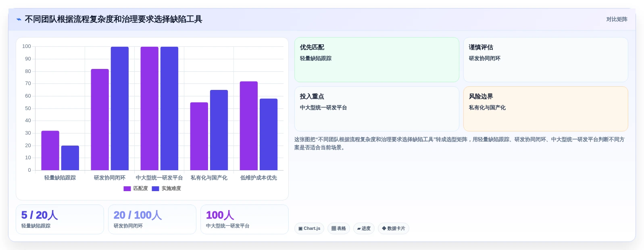Click the blue lightning icon beside the title

(x=19, y=19)
